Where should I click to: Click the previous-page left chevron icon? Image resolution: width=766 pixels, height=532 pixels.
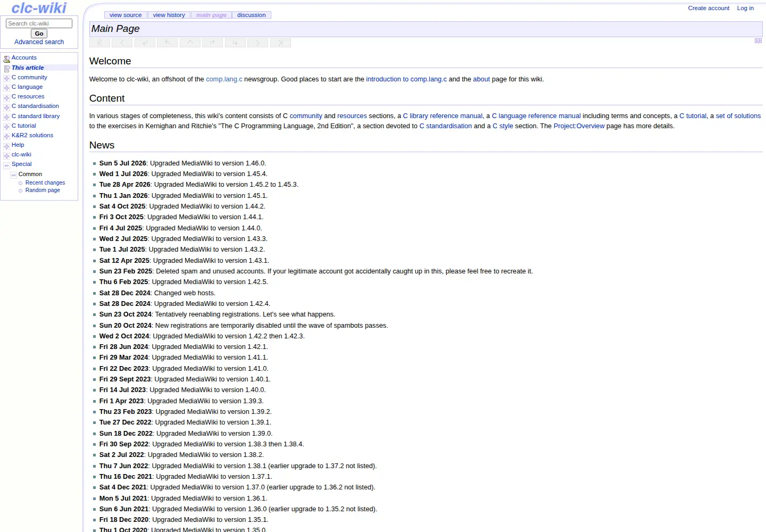tap(122, 43)
